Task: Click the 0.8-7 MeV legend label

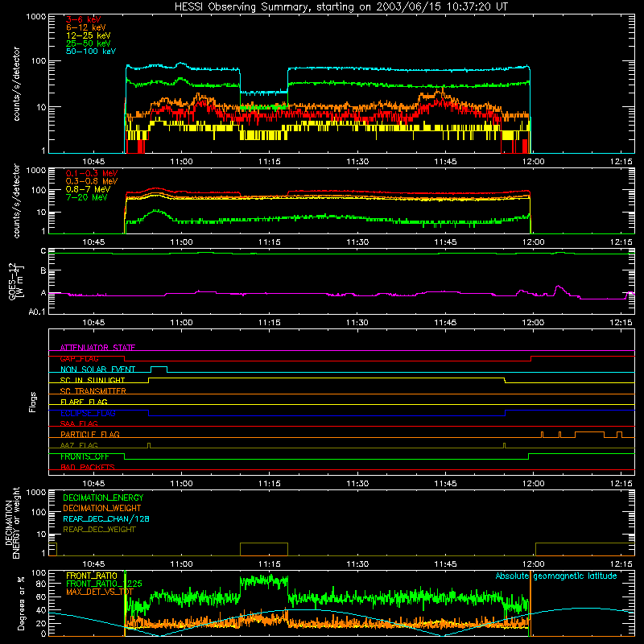Action: pyautogui.click(x=88, y=189)
